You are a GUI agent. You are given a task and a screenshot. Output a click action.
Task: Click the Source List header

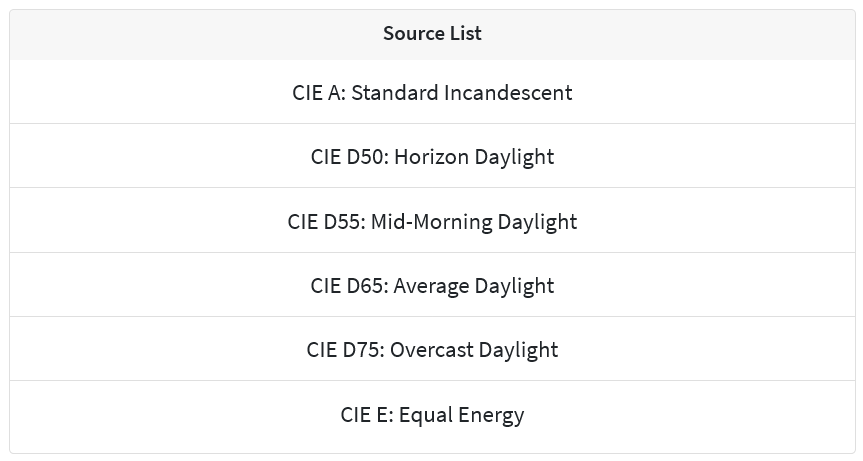432,34
